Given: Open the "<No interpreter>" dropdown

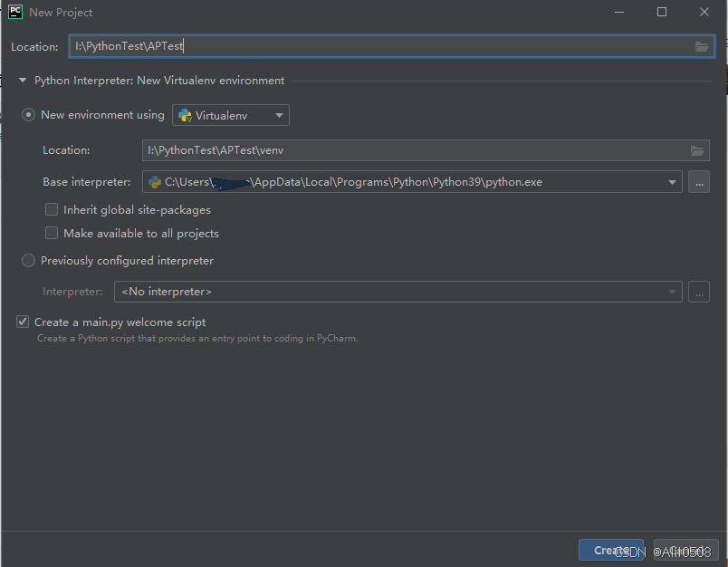Looking at the screenshot, I should point(671,291).
